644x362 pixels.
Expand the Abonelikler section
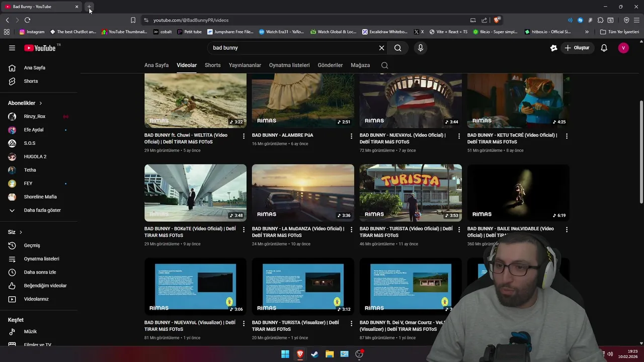[25, 103]
